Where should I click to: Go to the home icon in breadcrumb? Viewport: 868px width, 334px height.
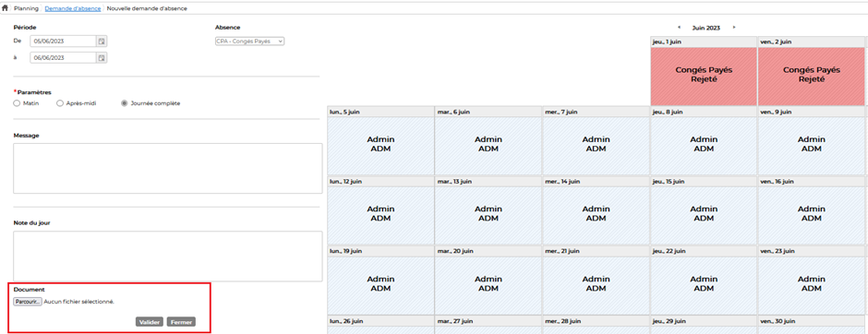coord(6,8)
